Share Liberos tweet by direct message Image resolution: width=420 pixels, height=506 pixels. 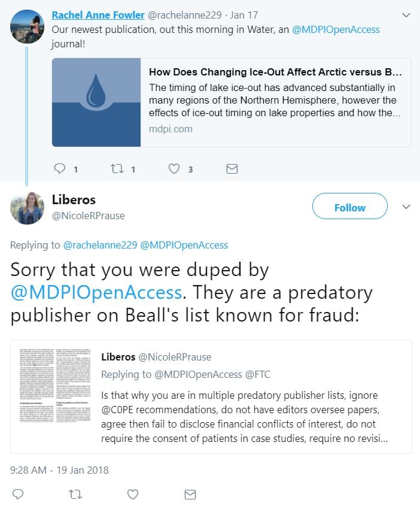coord(190,494)
